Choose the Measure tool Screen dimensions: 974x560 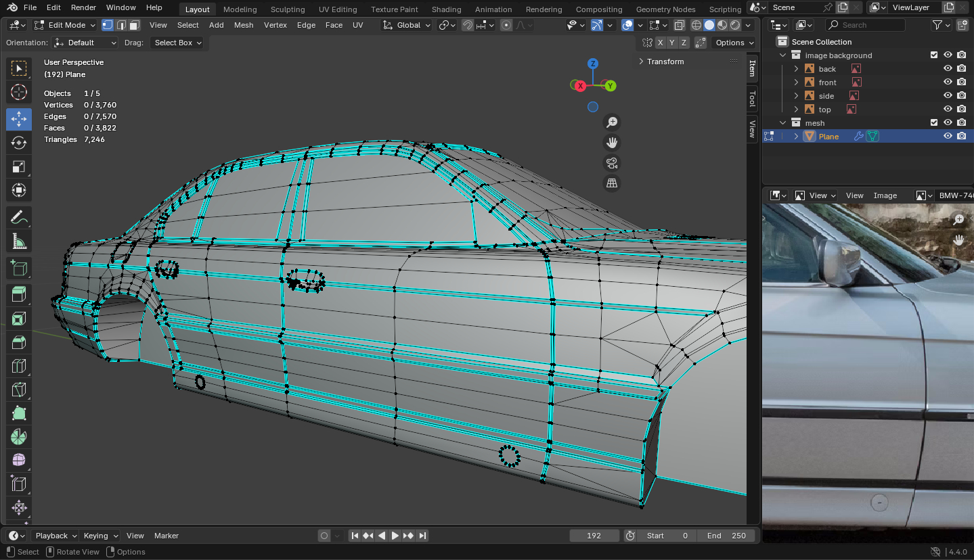coord(19,241)
